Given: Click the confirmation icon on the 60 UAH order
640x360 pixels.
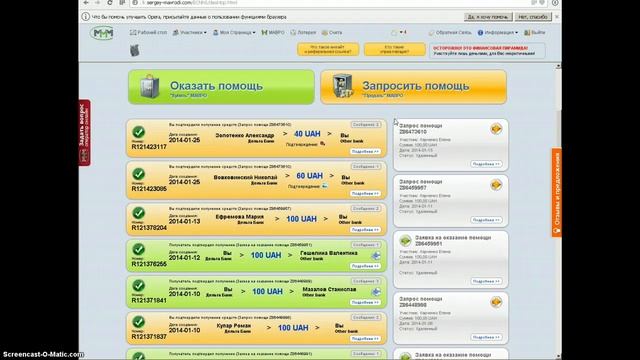Looking at the screenshot, I should coord(325,186).
